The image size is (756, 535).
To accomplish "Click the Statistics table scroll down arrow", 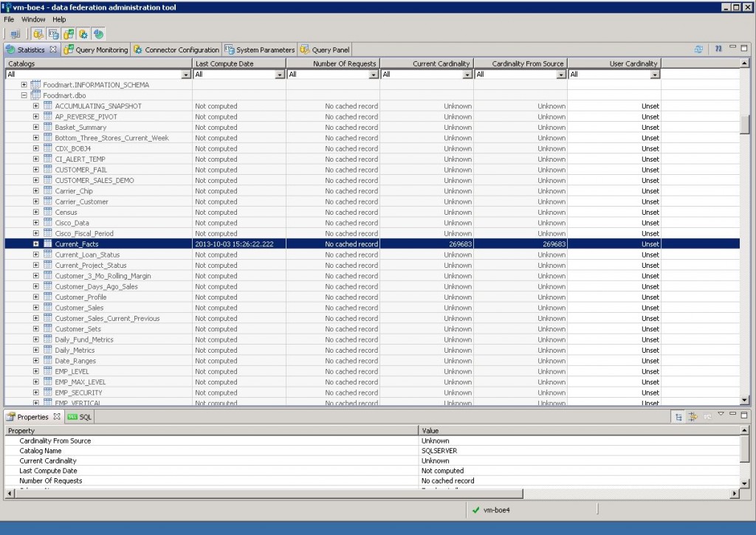I will tap(745, 399).
